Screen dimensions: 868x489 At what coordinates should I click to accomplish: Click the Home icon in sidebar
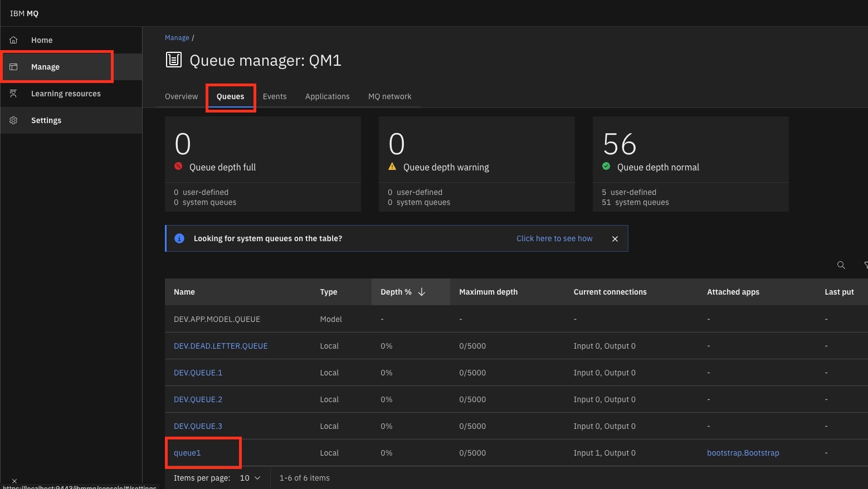pyautogui.click(x=13, y=40)
